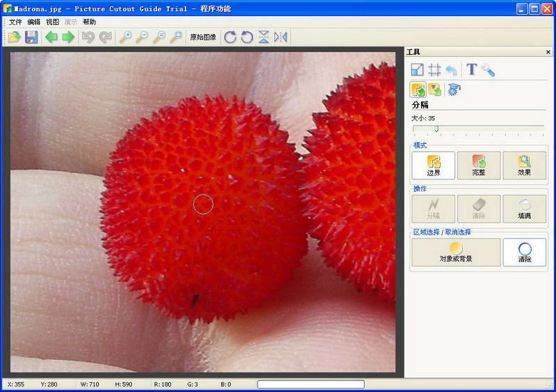
Task: Switch to 边界 mode
Action: [433, 165]
